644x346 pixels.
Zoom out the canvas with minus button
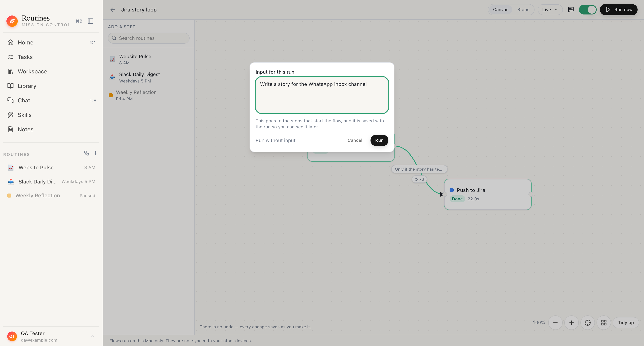coord(555,323)
